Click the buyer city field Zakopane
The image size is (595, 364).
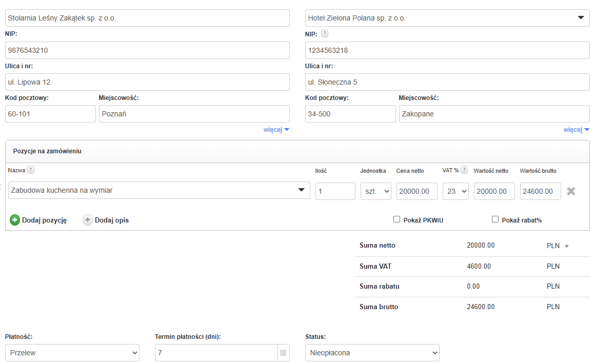tap(494, 114)
